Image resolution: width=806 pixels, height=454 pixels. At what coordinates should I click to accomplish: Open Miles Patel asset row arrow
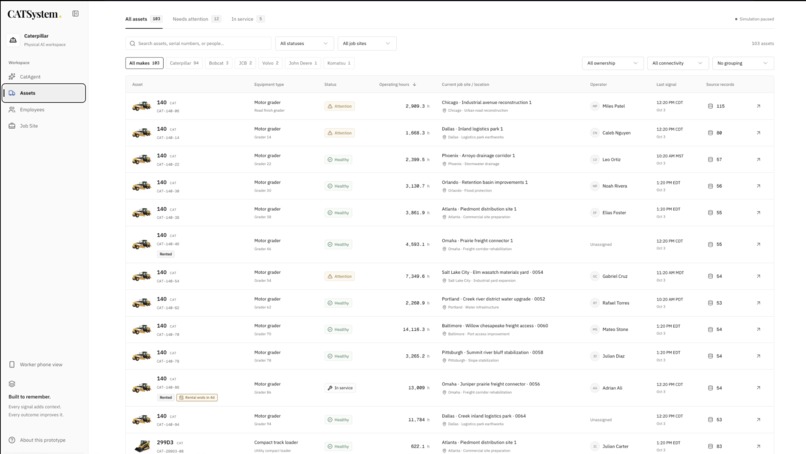pos(758,106)
